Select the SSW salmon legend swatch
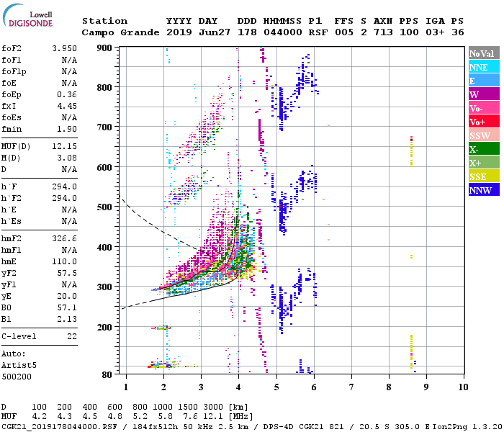The image size is (504, 432). (x=484, y=135)
